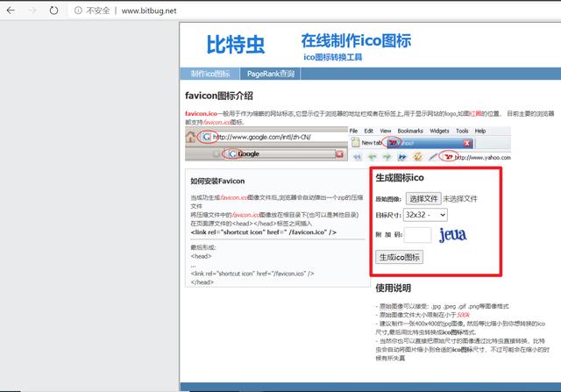Click the jeua captcha image
This screenshot has width=561, height=392.
click(452, 235)
